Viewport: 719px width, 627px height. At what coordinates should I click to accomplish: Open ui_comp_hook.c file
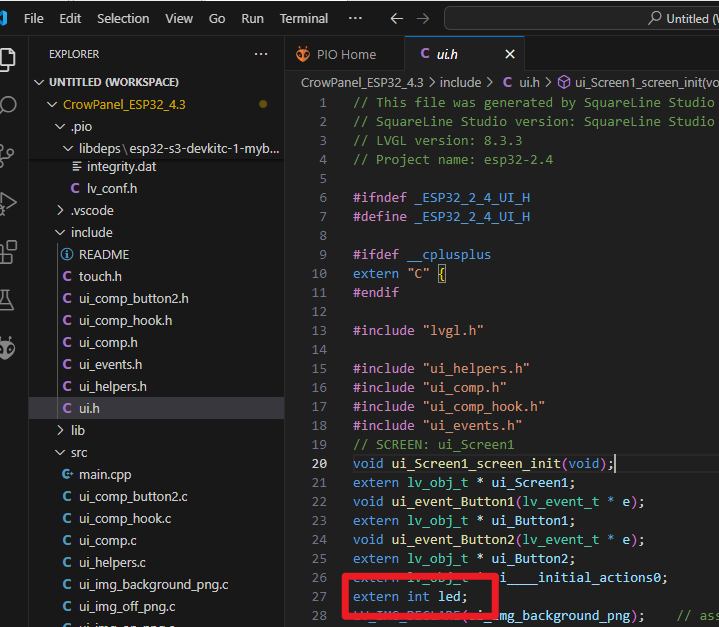pyautogui.click(x=156, y=518)
